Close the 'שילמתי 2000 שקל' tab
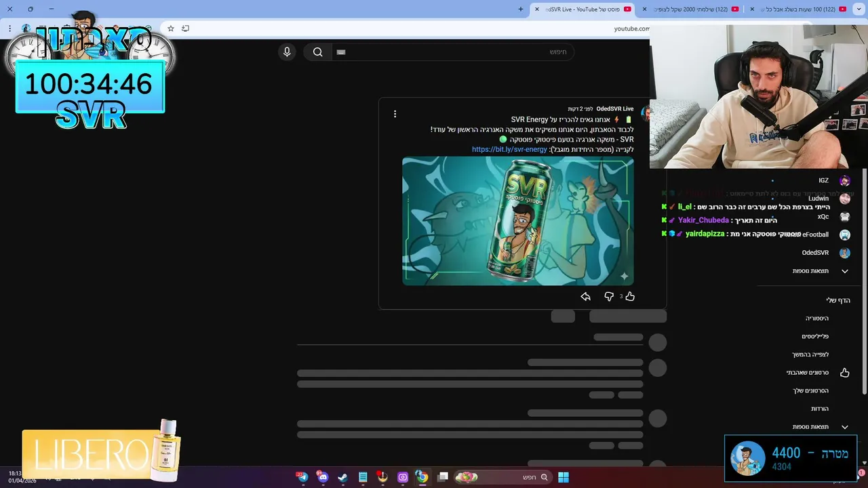This screenshot has height=488, width=868. click(x=644, y=9)
